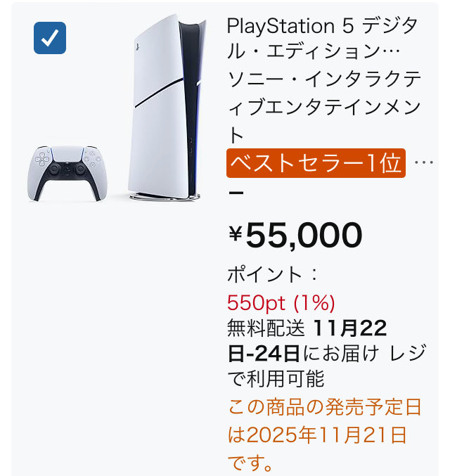The image size is (450, 476).
Task: Open the PlayStation 5 デジタル・エディション title link
Action: [x=322, y=39]
